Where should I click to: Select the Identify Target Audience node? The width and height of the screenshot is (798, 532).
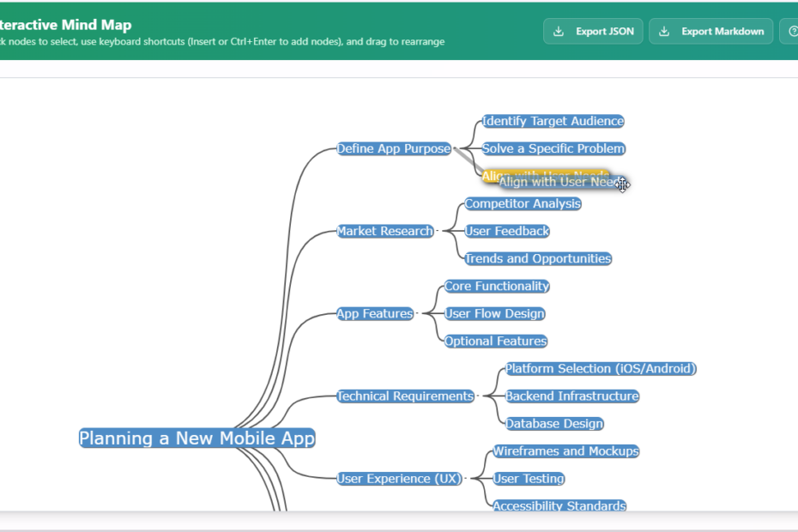click(553, 121)
